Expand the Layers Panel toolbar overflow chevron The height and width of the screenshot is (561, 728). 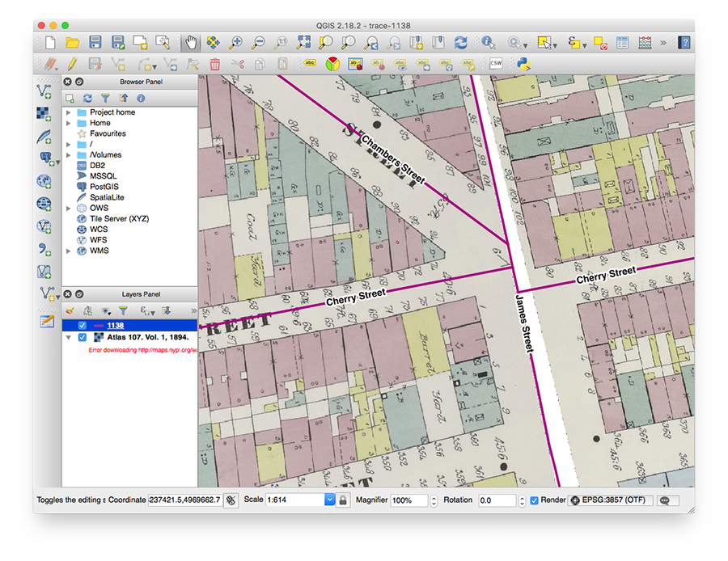[x=193, y=310]
